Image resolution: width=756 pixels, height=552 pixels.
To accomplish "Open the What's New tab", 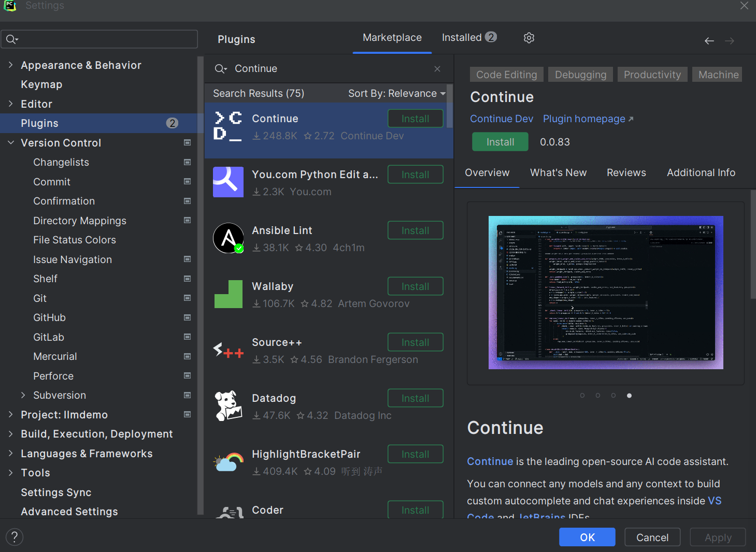I will [x=558, y=172].
